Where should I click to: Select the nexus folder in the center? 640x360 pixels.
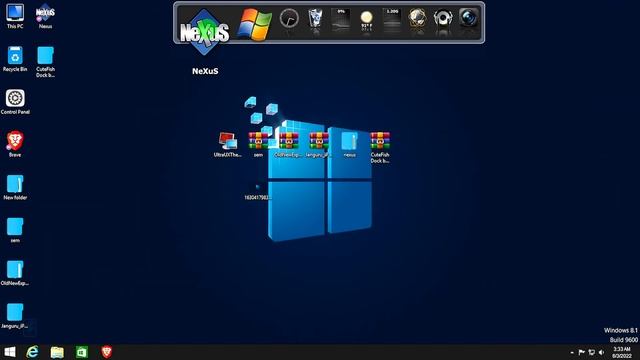click(349, 144)
